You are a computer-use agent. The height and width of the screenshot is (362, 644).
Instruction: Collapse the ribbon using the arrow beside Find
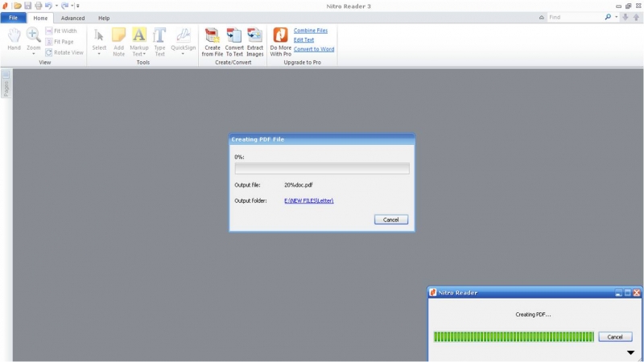point(541,17)
